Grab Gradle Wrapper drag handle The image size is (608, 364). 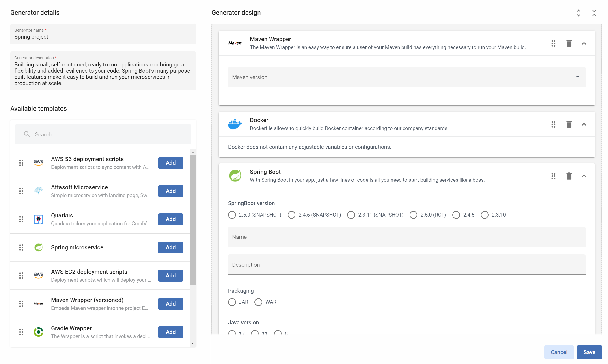tap(21, 332)
